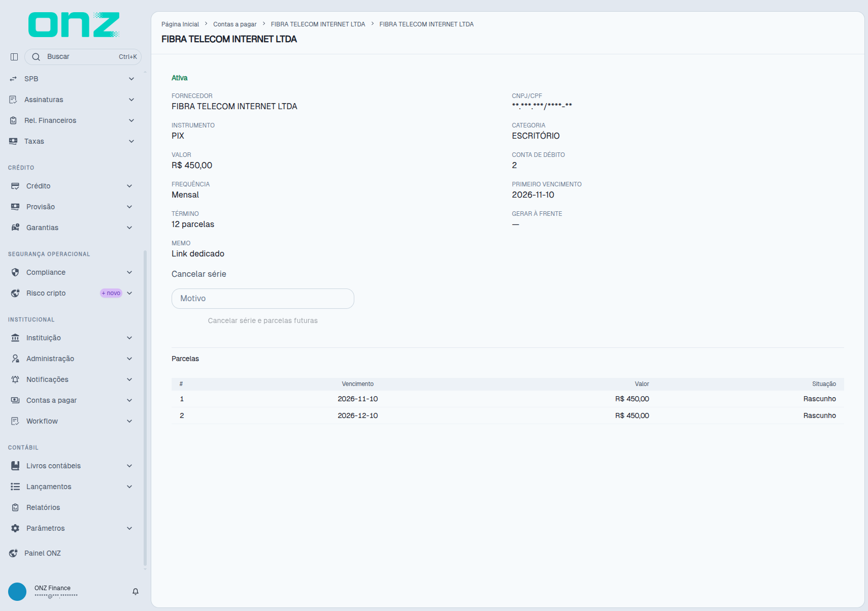Focus the Motivo input field
The height and width of the screenshot is (611, 868).
(x=263, y=299)
